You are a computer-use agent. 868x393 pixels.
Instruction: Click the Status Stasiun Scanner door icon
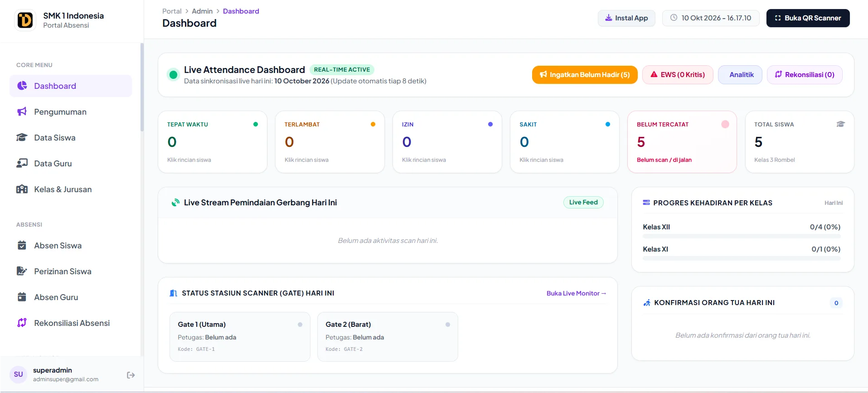click(173, 293)
